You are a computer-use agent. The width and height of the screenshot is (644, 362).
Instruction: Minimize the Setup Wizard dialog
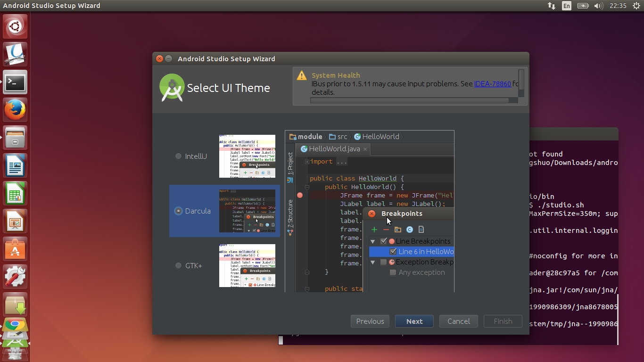click(x=168, y=59)
